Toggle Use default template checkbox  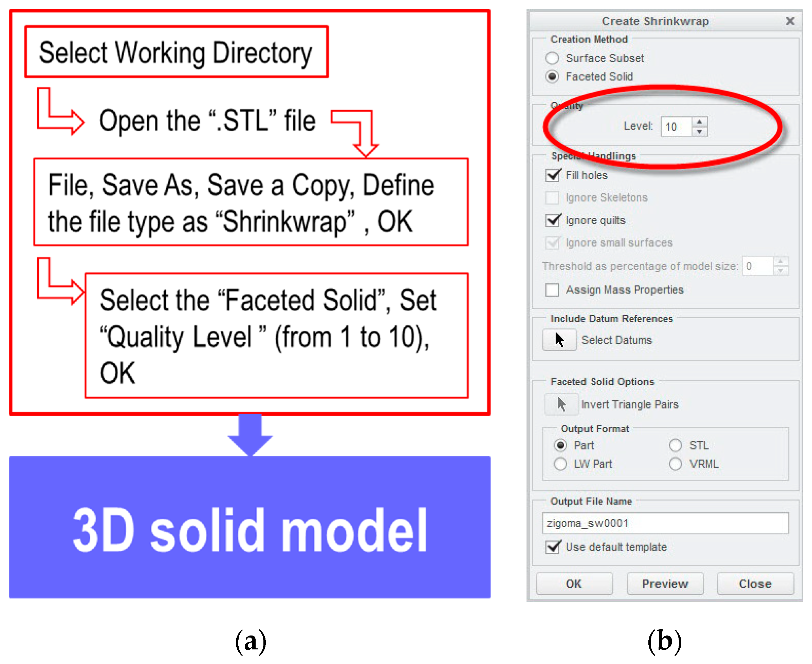point(552,547)
